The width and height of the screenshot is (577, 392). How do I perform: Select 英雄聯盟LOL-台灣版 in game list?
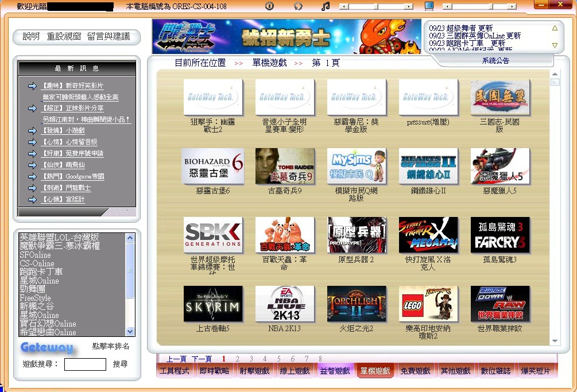59,237
